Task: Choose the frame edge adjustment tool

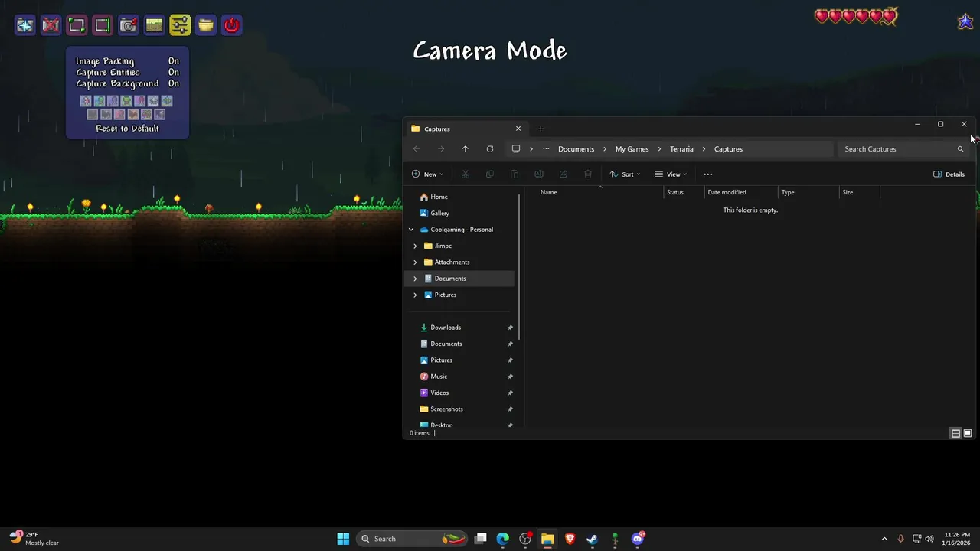Action: pyautogui.click(x=103, y=25)
